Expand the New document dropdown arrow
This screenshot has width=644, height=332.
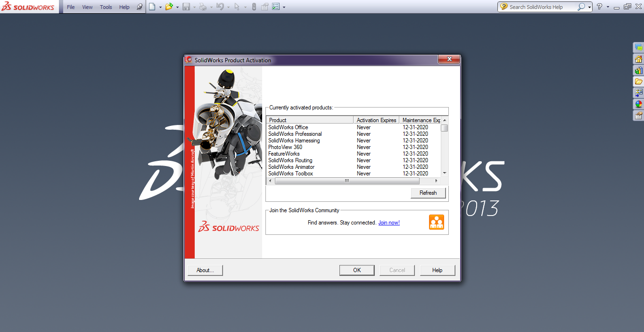[x=160, y=7]
